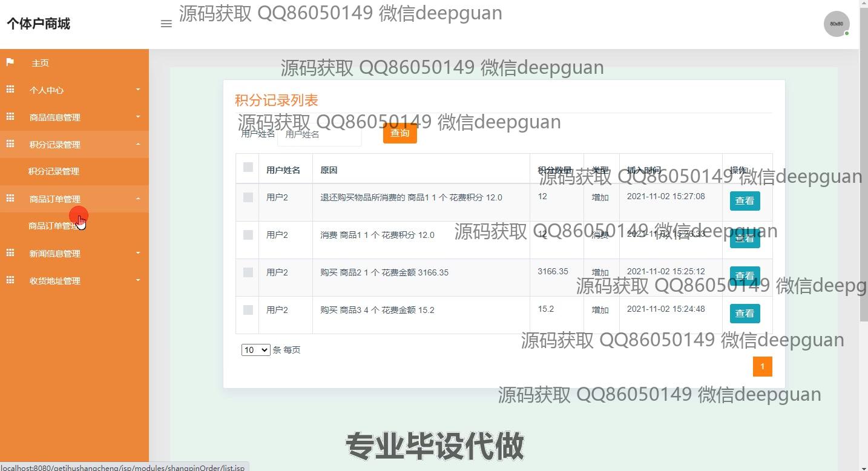The image size is (868, 471).
Task: Click grid icon next to 收货地址管理
Action: tap(10, 280)
